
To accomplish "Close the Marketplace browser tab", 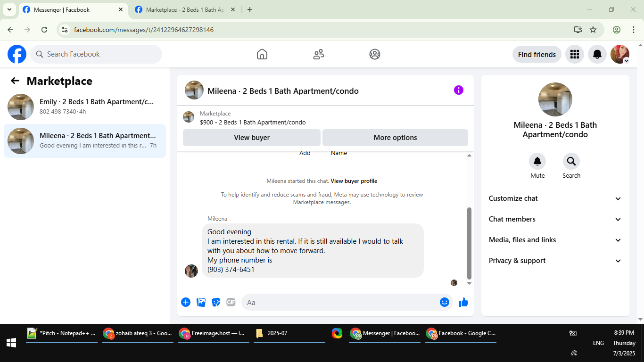I will point(232,9).
